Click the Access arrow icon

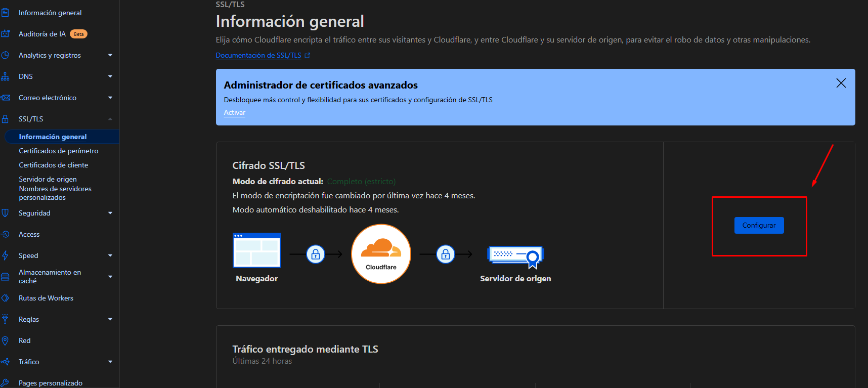5,234
